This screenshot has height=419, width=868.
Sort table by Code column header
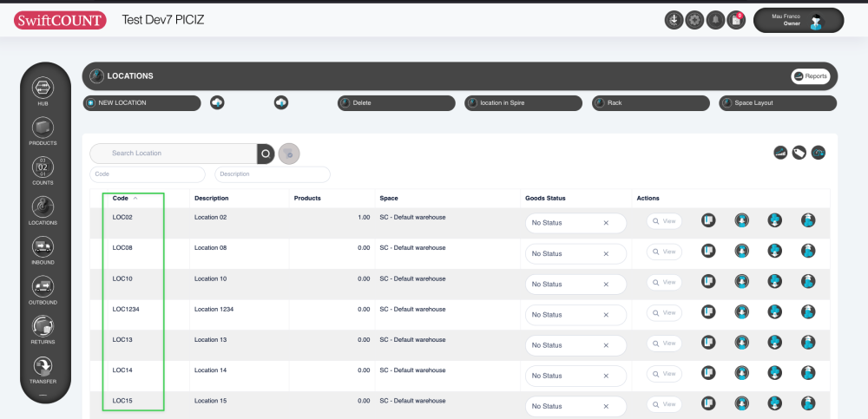pos(120,198)
